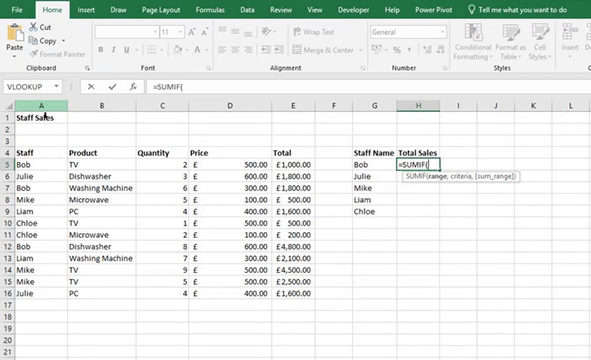
Task: Click the Select All corner button
Action: [x=8, y=106]
